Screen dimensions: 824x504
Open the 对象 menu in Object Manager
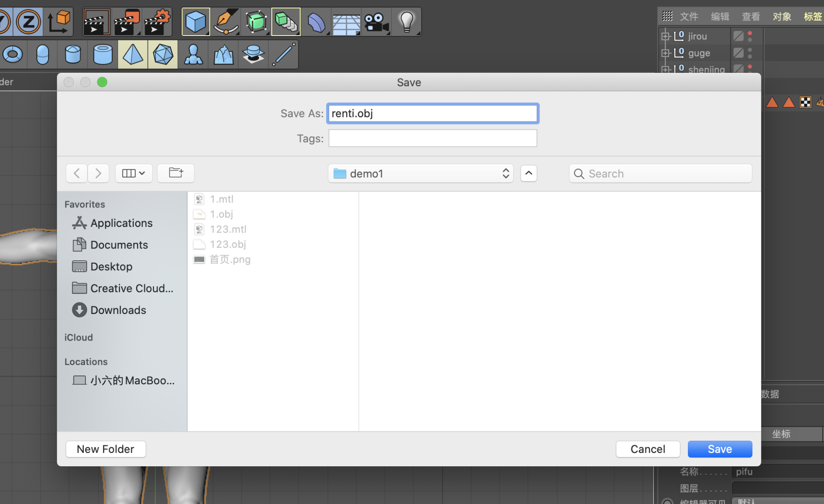pyautogui.click(x=782, y=17)
